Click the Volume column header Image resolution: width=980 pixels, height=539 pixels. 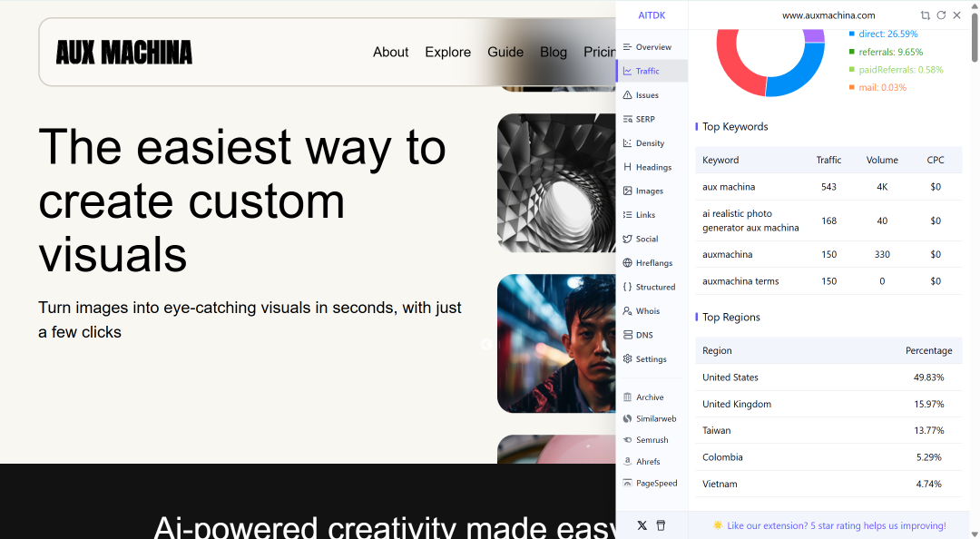click(x=882, y=160)
